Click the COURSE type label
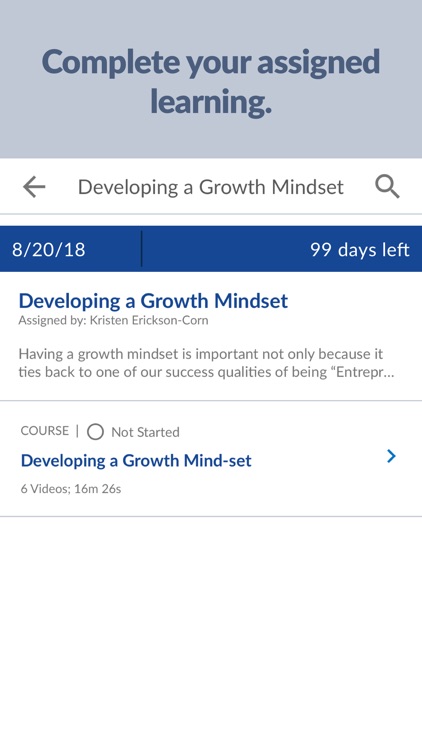The image size is (422, 750). click(44, 431)
